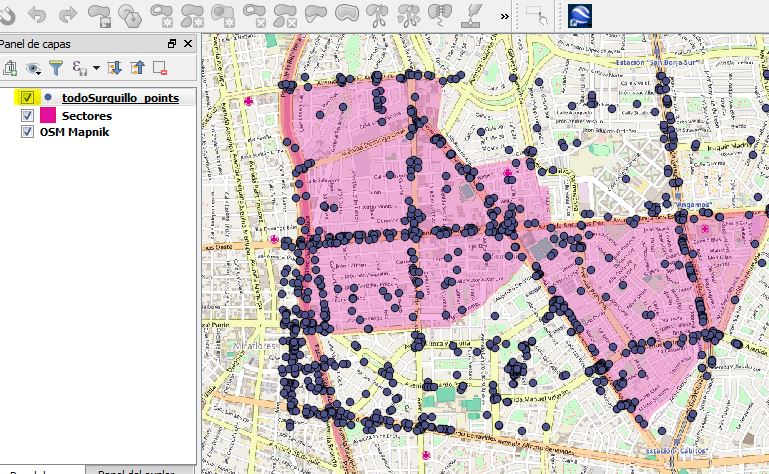Viewport: 769px width, 474px height.
Task: Click the Expand all layers icon
Action: click(114, 68)
